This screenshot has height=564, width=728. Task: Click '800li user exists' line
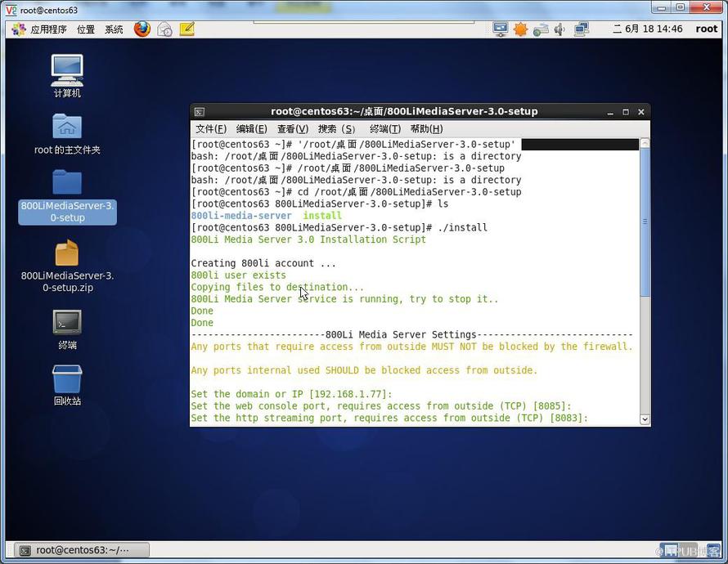tap(238, 275)
